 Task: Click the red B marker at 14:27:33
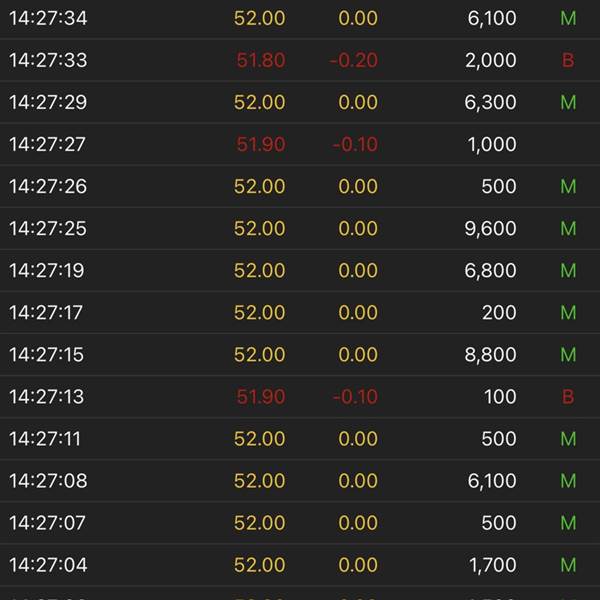[568, 60]
